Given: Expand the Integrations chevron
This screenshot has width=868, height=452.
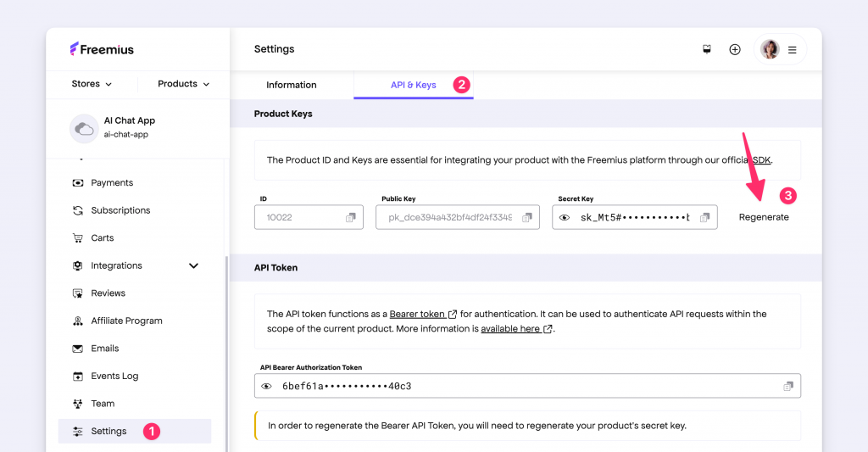Looking at the screenshot, I should click(x=194, y=266).
